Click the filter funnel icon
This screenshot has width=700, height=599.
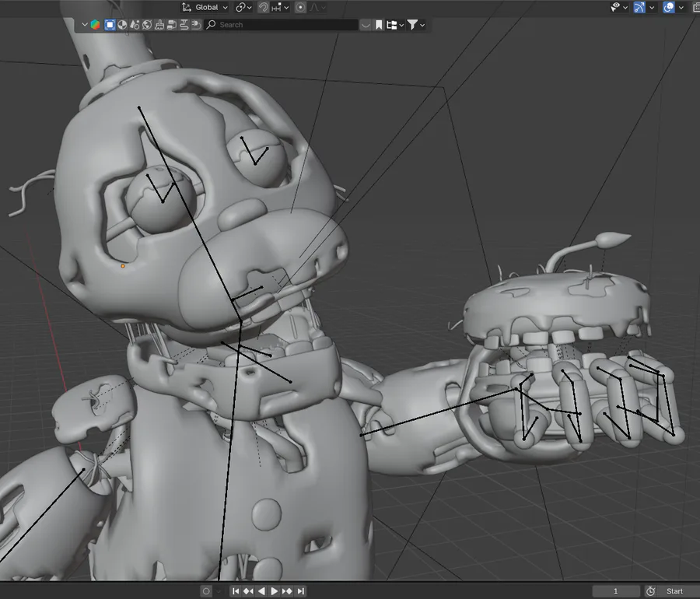pos(412,25)
